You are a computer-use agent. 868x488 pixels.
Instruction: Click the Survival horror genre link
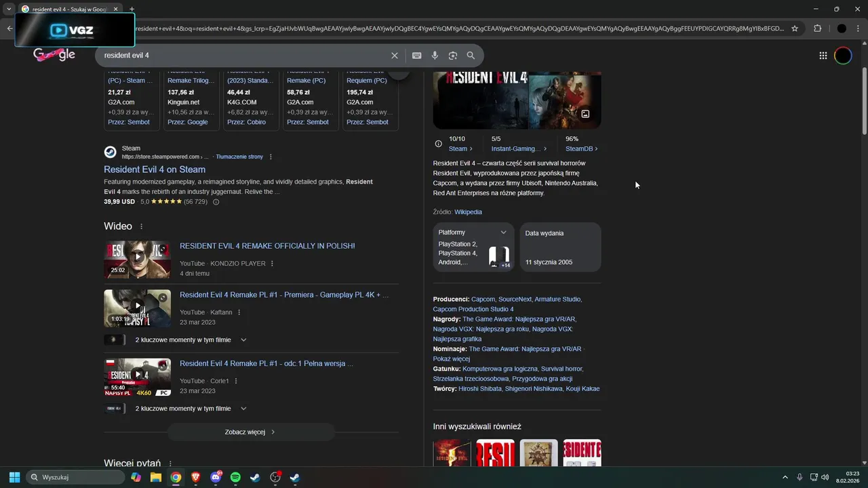click(561, 369)
